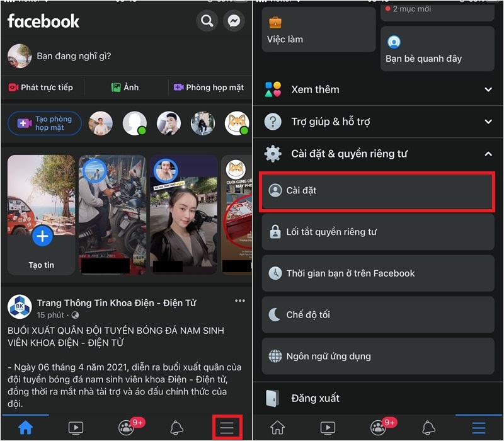Open hamburger menu tab on left screen

coord(227,428)
